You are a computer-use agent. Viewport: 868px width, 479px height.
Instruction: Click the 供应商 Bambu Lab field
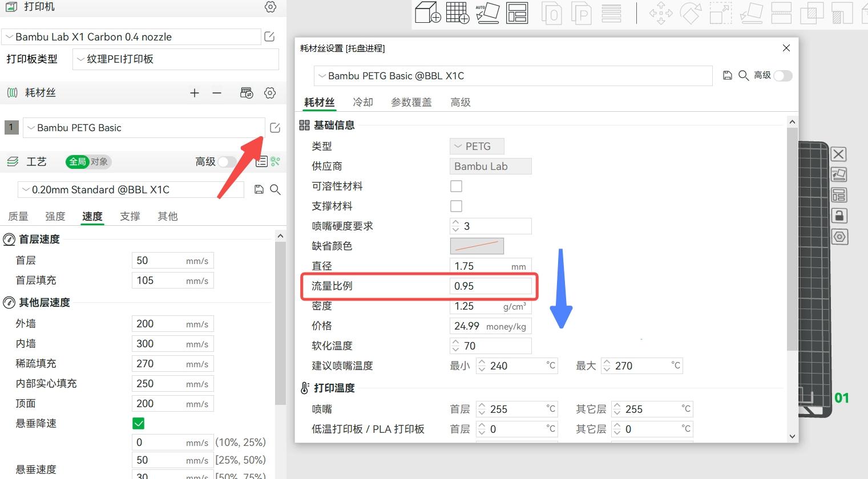[x=491, y=167]
